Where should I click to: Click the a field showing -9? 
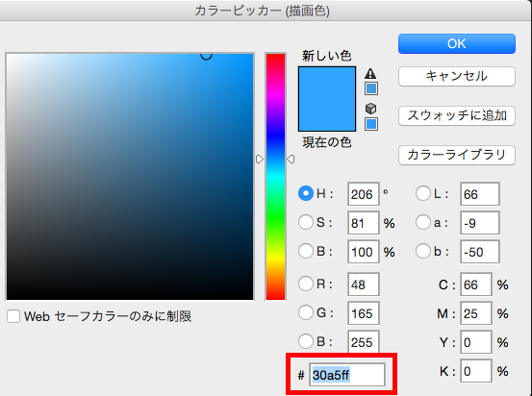coord(480,223)
